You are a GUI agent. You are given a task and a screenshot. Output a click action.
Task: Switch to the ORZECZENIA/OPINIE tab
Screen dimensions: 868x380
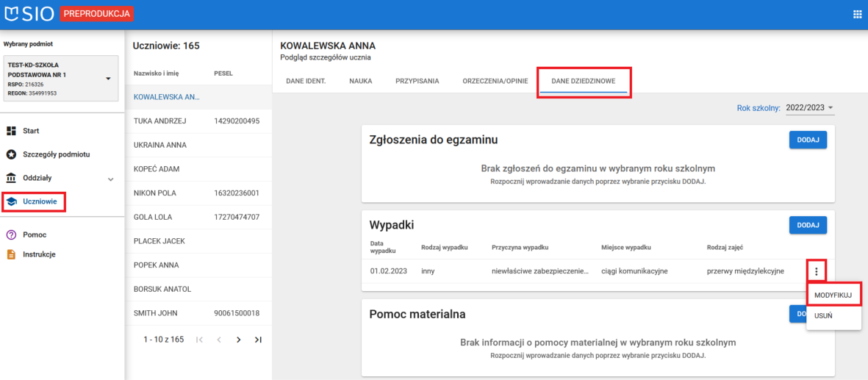coord(495,81)
